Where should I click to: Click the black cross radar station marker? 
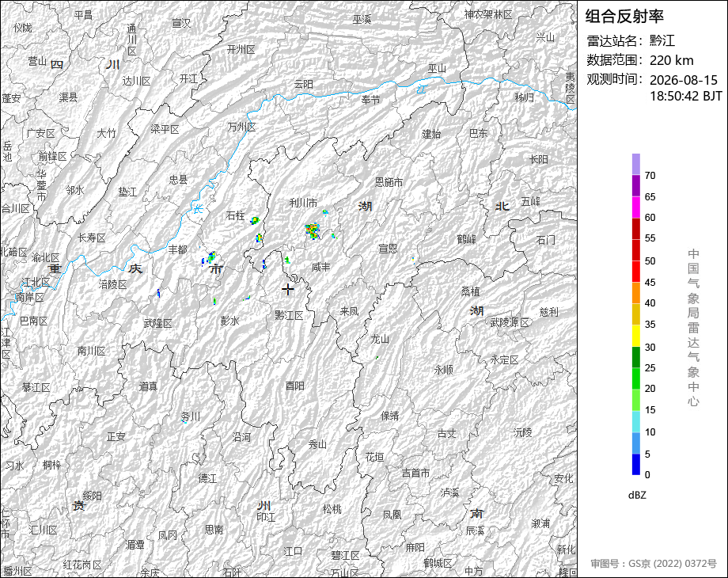click(x=288, y=290)
